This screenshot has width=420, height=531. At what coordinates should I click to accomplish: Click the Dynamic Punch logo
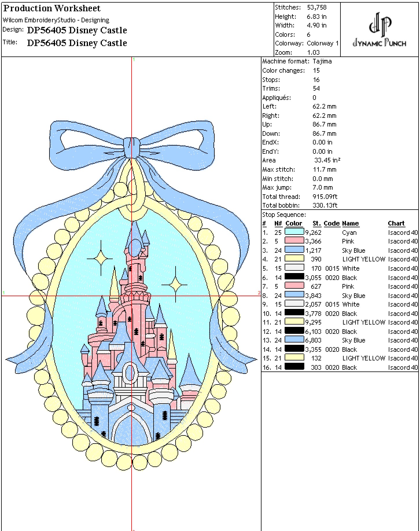379,30
